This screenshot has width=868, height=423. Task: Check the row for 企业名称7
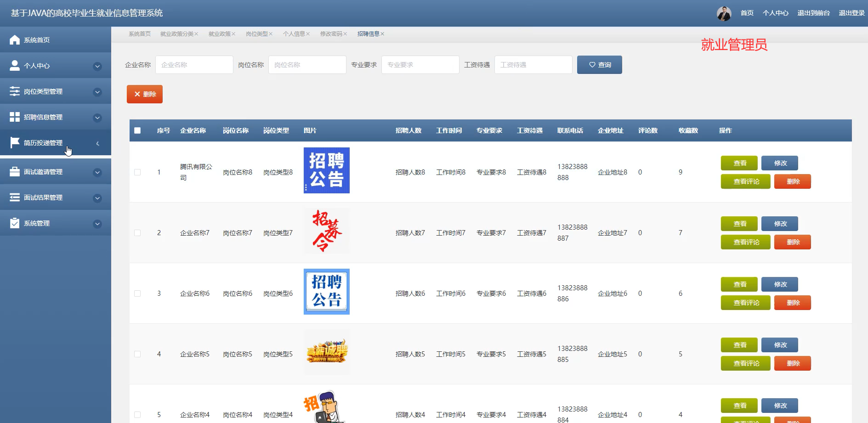click(137, 233)
